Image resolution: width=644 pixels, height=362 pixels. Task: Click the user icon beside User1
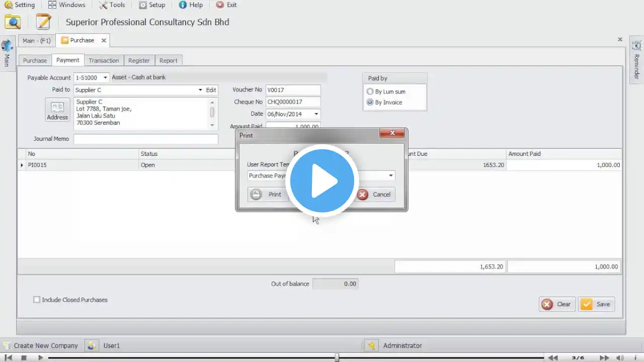coord(91,345)
